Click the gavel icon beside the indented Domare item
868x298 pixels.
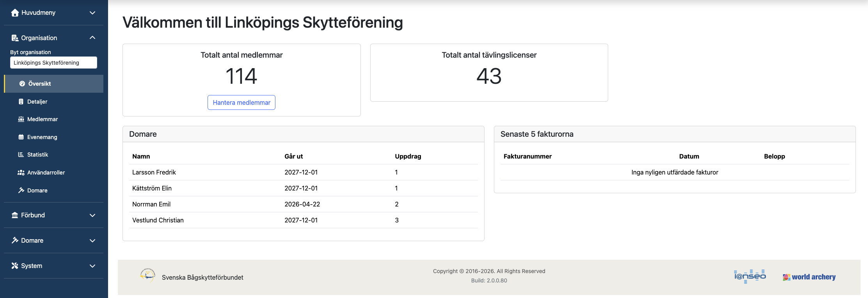pyautogui.click(x=21, y=190)
